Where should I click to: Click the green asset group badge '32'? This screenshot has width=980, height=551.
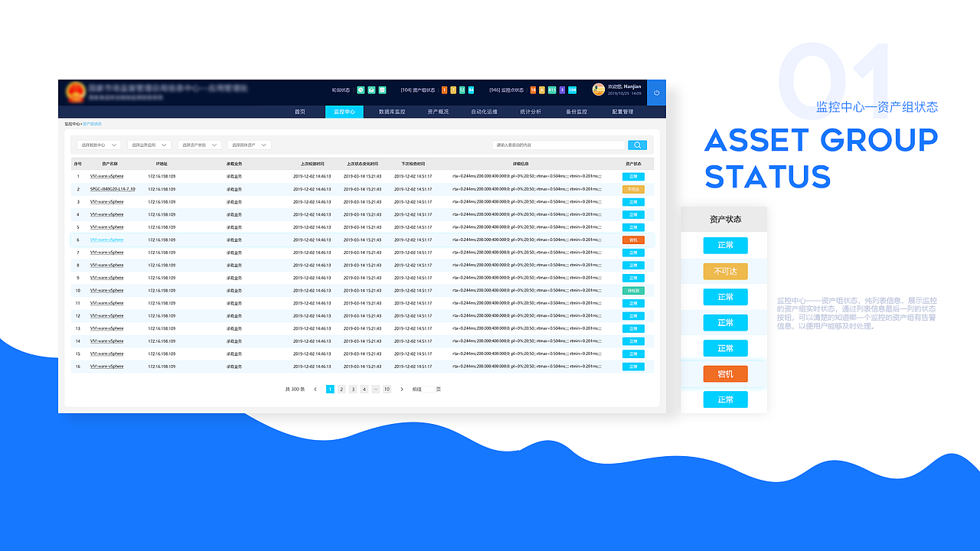pos(462,90)
